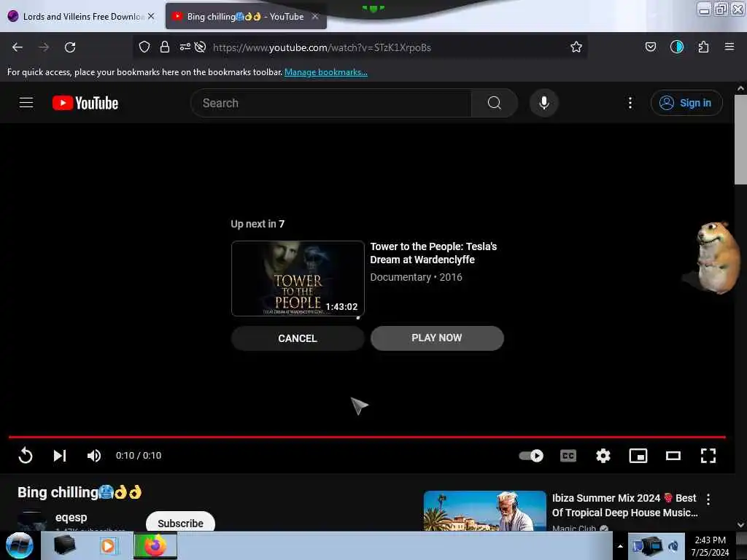Skip to the next video
The height and width of the screenshot is (560, 747).
click(x=60, y=456)
